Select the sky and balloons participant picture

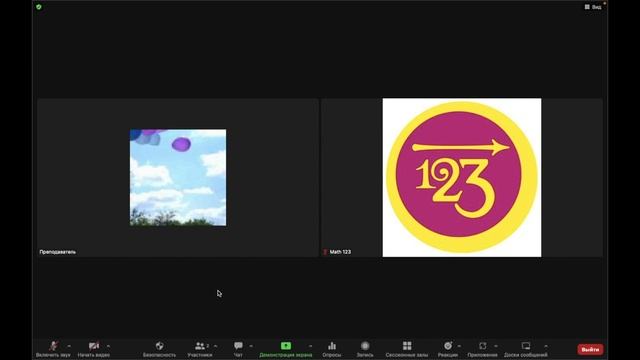click(x=178, y=178)
